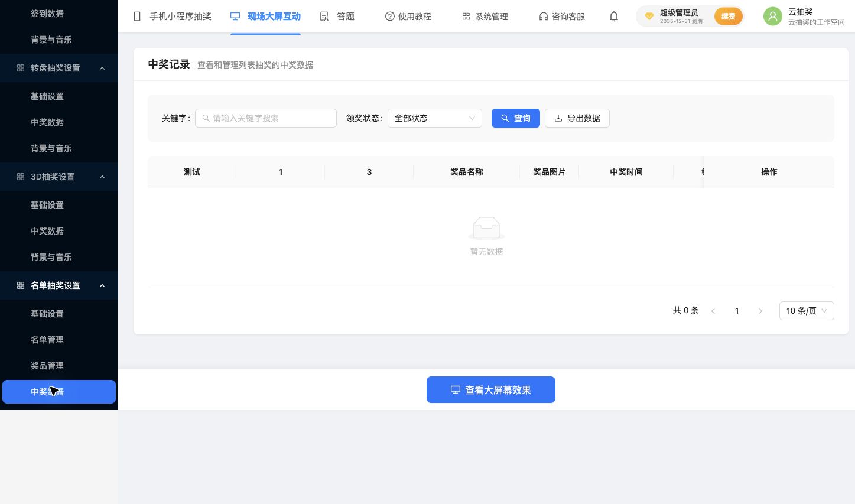
Task: Click the empty-data inbox icon
Action: (486, 228)
